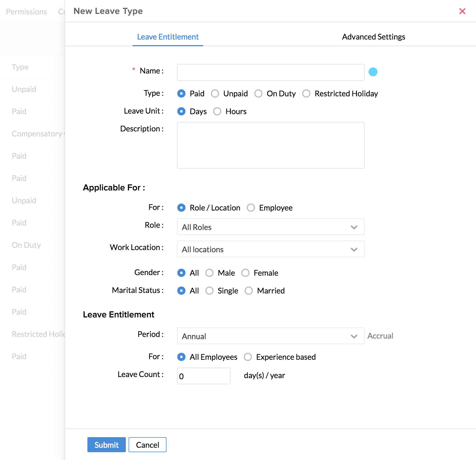This screenshot has height=460, width=476.
Task: Open the Leave Entitlement tab
Action: click(168, 37)
